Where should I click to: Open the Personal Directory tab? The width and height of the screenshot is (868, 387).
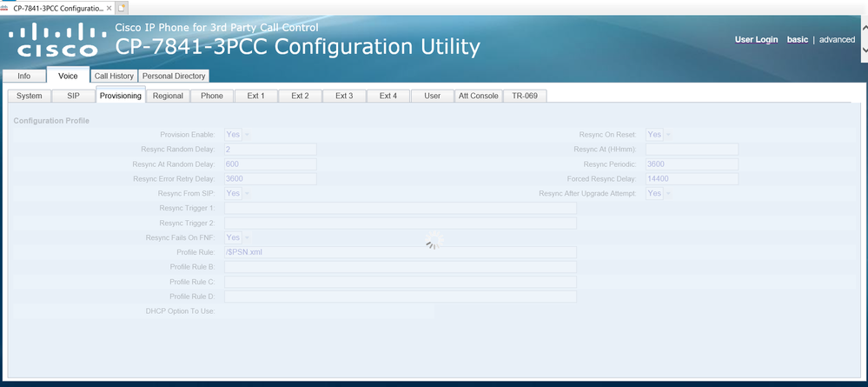point(174,76)
